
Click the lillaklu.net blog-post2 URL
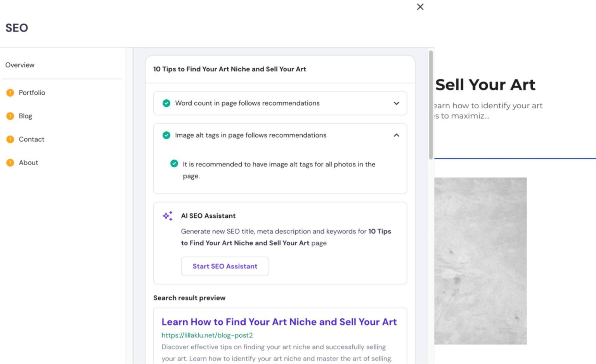pos(207,335)
